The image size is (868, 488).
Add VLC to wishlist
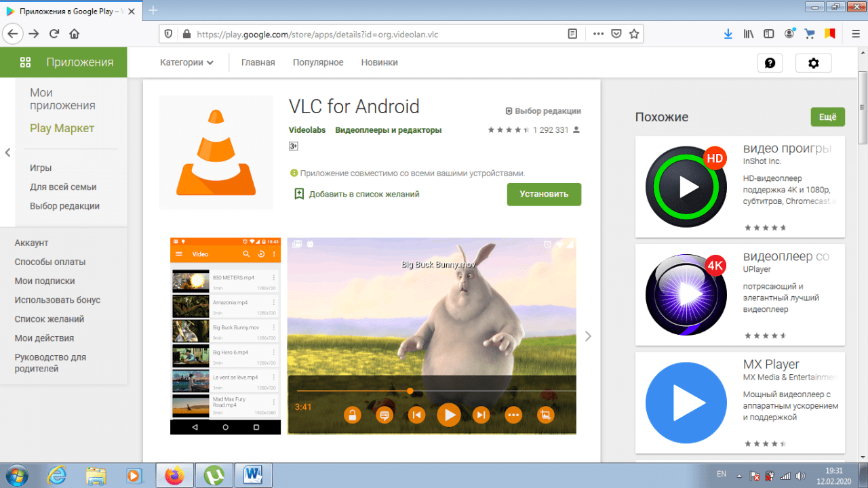point(357,195)
